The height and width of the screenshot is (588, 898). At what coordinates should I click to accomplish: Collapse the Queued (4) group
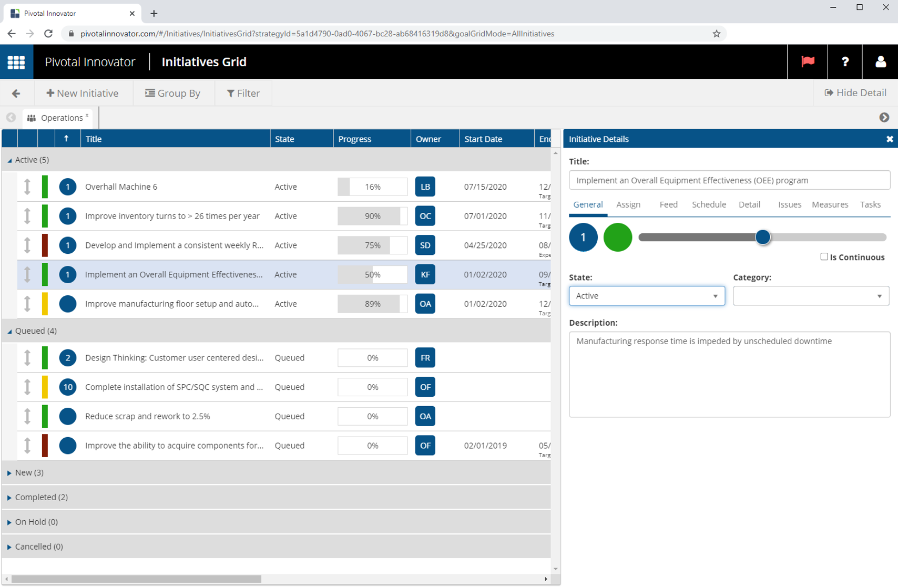9,332
